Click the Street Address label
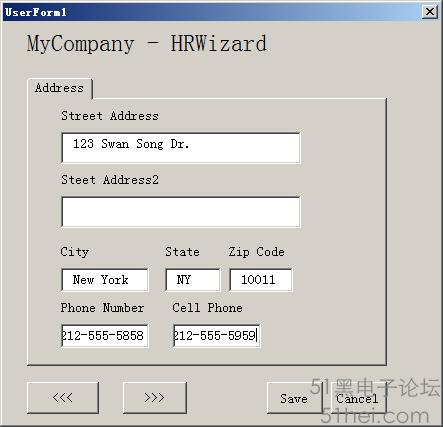This screenshot has width=443, height=427. (110, 116)
